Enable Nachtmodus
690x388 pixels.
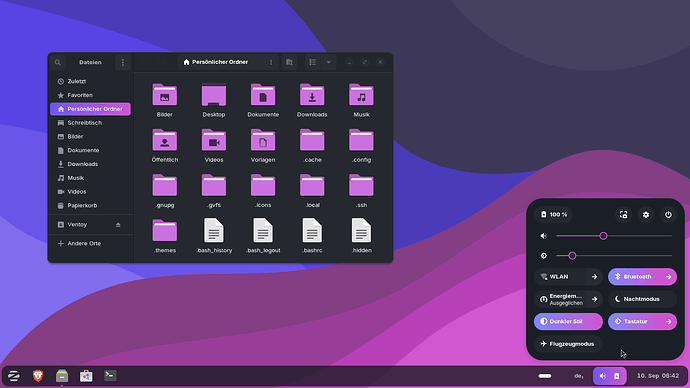642,299
